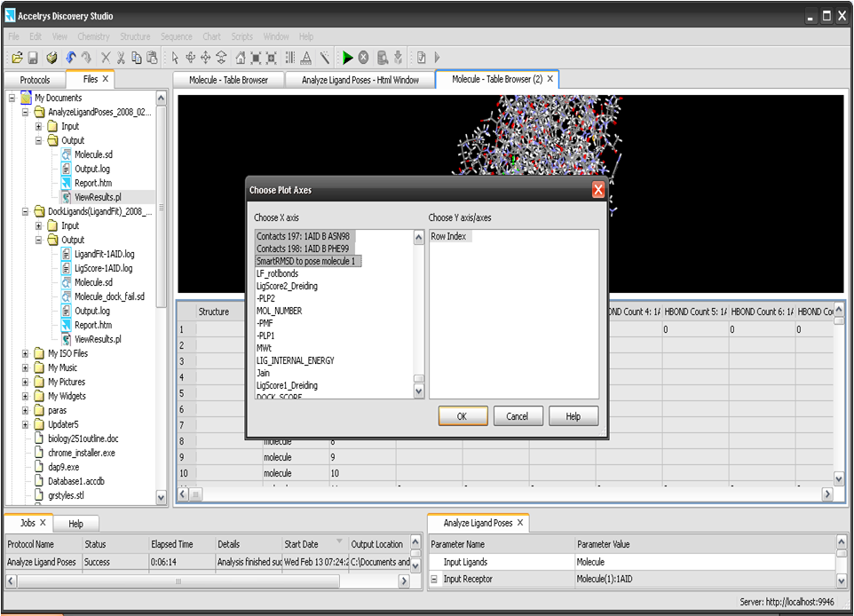Stop the running job with the red stop icon
The image size is (854, 616).
(x=363, y=57)
